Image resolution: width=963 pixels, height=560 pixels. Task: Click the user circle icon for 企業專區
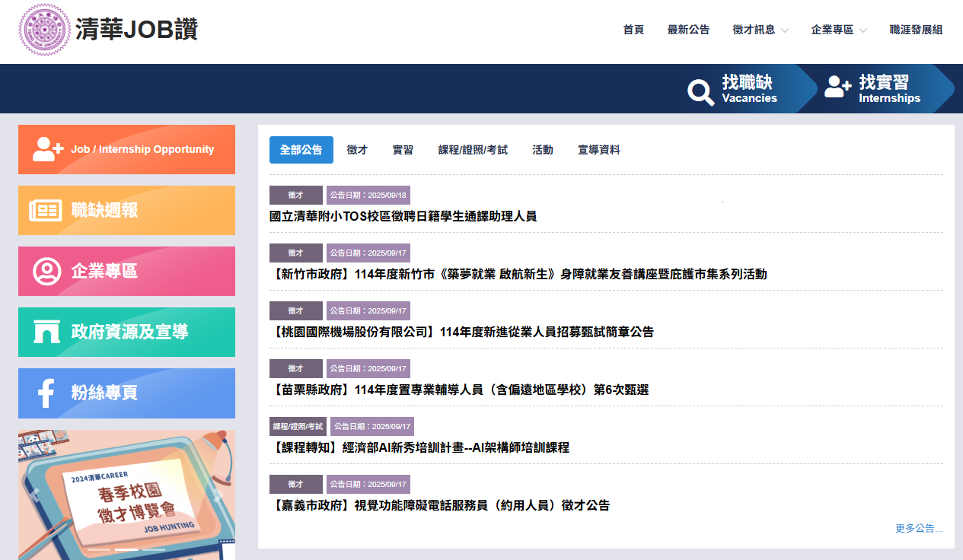pyautogui.click(x=46, y=272)
